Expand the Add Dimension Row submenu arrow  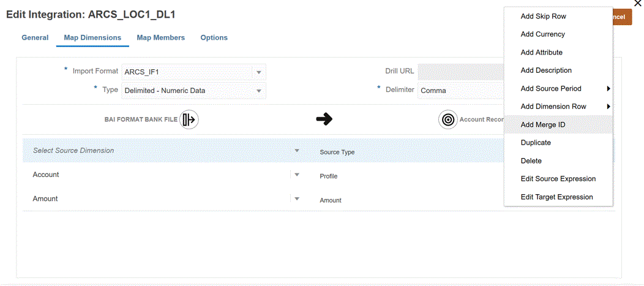point(608,107)
